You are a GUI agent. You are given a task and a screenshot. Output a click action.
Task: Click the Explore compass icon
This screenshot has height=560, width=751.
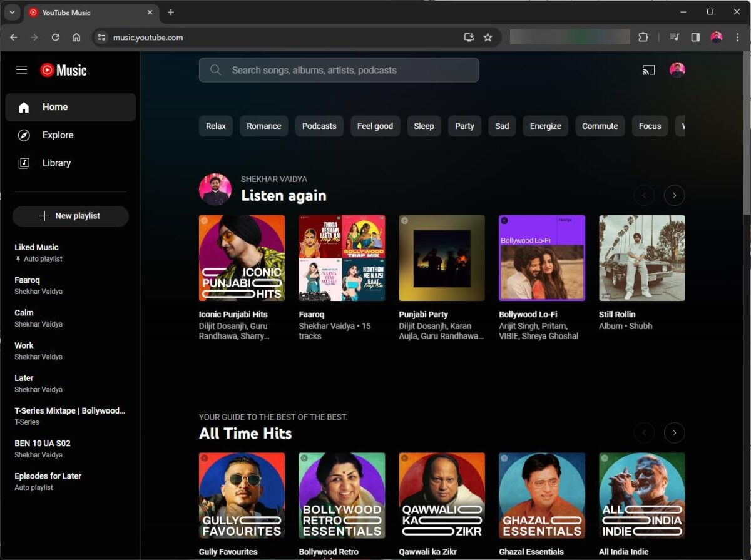(x=24, y=135)
